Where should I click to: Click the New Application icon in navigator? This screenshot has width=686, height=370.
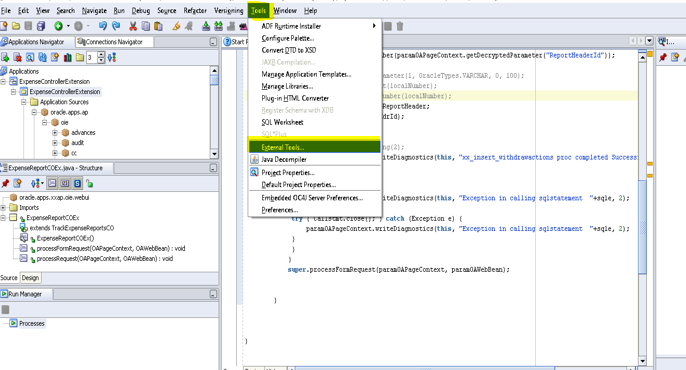(5, 57)
